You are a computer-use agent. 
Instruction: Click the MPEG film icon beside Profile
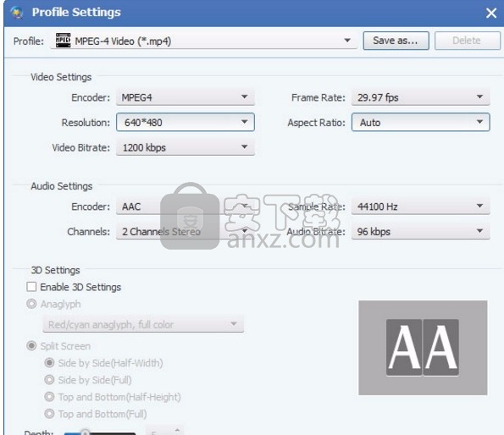(x=63, y=41)
